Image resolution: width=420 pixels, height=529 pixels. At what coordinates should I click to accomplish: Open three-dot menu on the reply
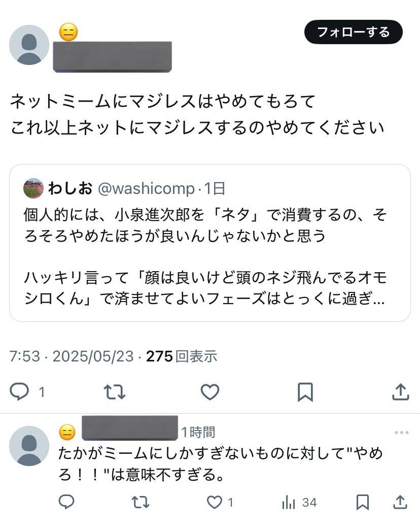tap(401, 433)
